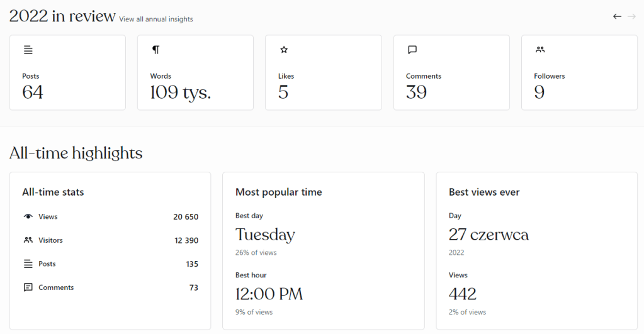Go to next year with right arrow

[x=631, y=16]
